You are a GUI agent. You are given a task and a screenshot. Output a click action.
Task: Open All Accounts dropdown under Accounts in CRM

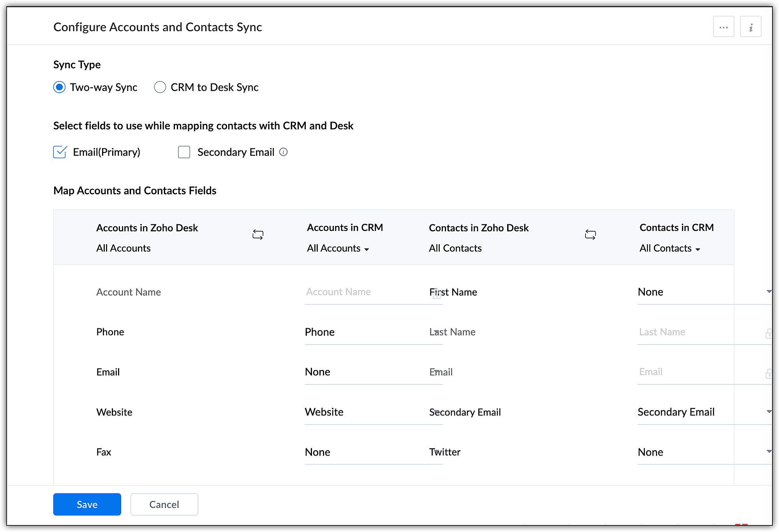pyautogui.click(x=338, y=248)
